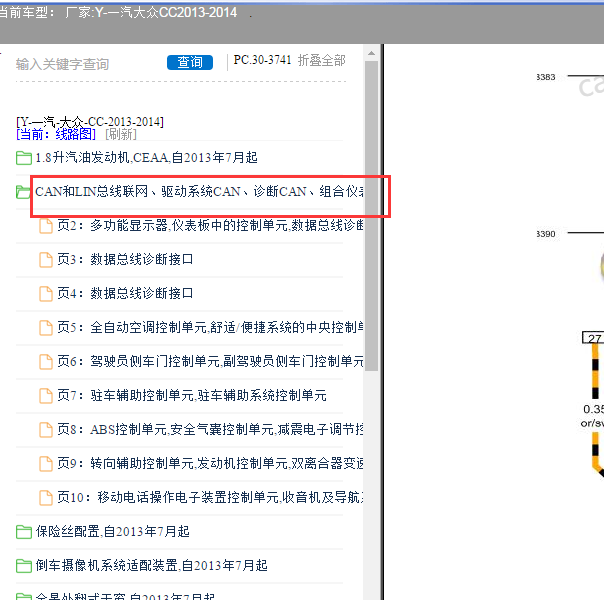Click the PC.30-3741 label
The image size is (604, 600).
coord(262,60)
